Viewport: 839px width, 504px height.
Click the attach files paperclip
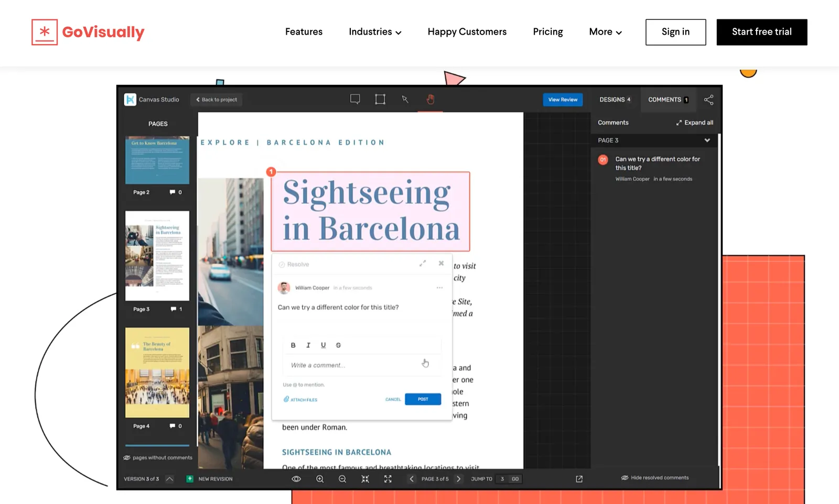point(287,399)
